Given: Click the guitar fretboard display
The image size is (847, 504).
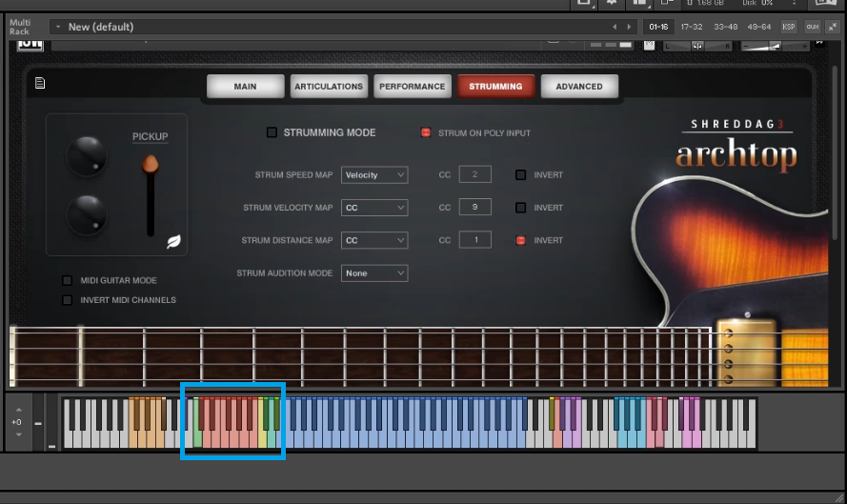Looking at the screenshot, I should point(361,356).
